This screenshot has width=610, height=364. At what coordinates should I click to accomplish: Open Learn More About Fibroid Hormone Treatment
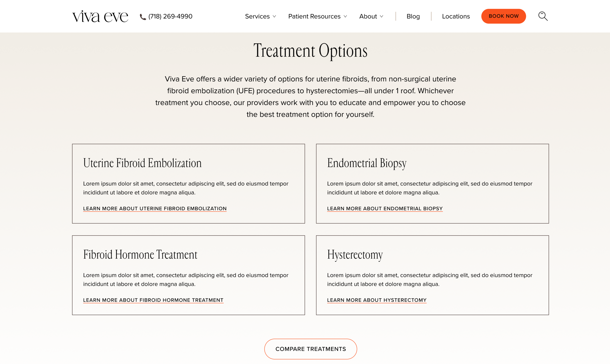click(153, 300)
